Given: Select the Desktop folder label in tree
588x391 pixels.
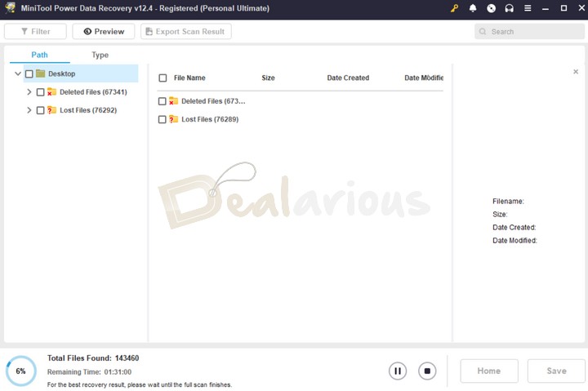Looking at the screenshot, I should click(62, 73).
